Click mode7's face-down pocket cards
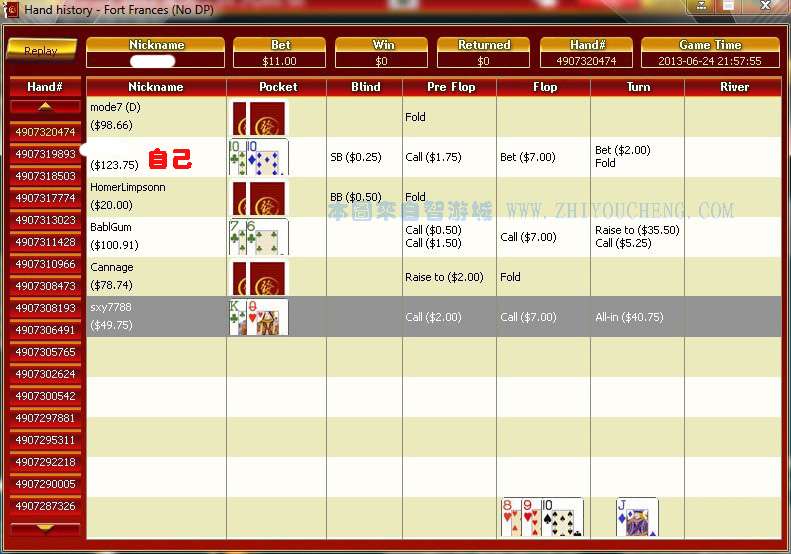Screen dimensions: 791x554 pos(259,118)
